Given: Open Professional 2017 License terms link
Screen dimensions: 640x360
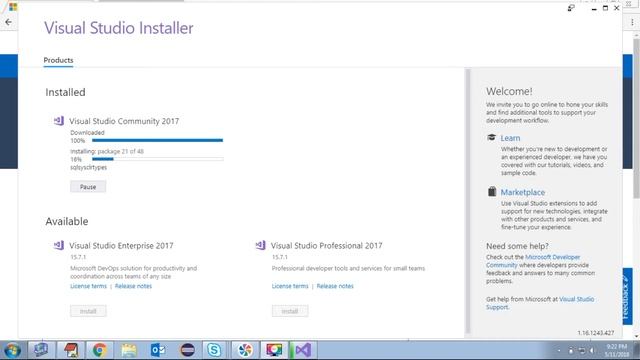Looking at the screenshot, I should pyautogui.click(x=290, y=286).
